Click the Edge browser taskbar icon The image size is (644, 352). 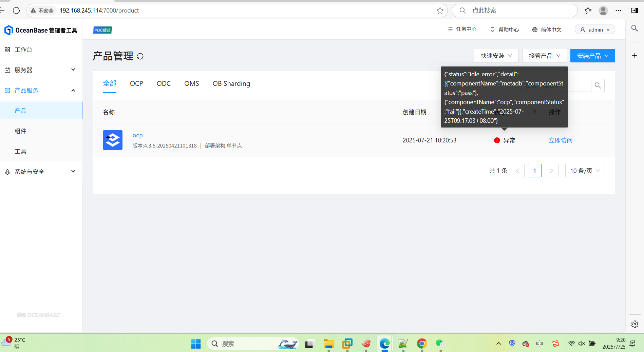click(384, 344)
